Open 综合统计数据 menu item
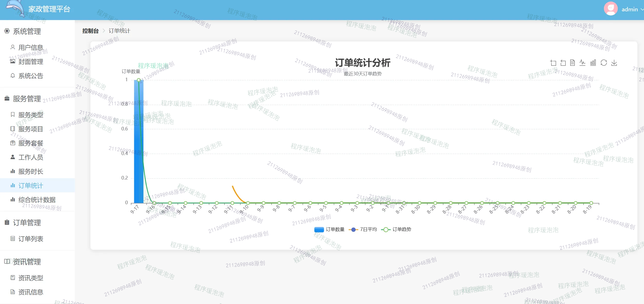 (x=37, y=200)
